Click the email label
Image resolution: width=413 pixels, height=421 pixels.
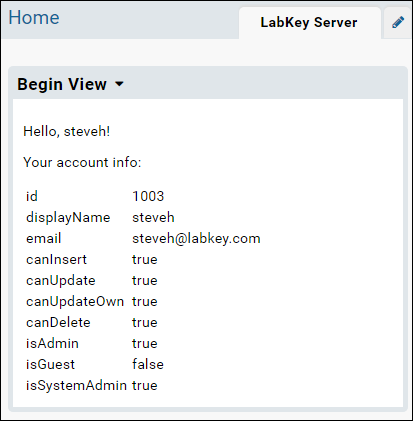pos(44,239)
